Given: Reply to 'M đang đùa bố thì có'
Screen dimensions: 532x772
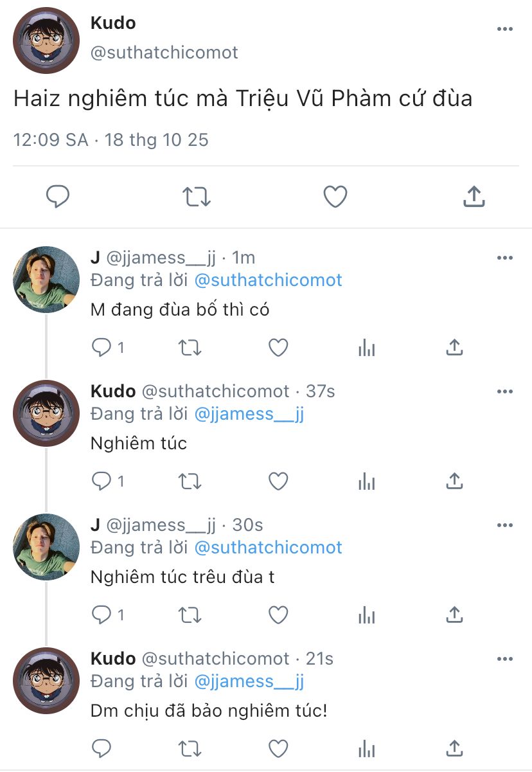Looking at the screenshot, I should (102, 348).
